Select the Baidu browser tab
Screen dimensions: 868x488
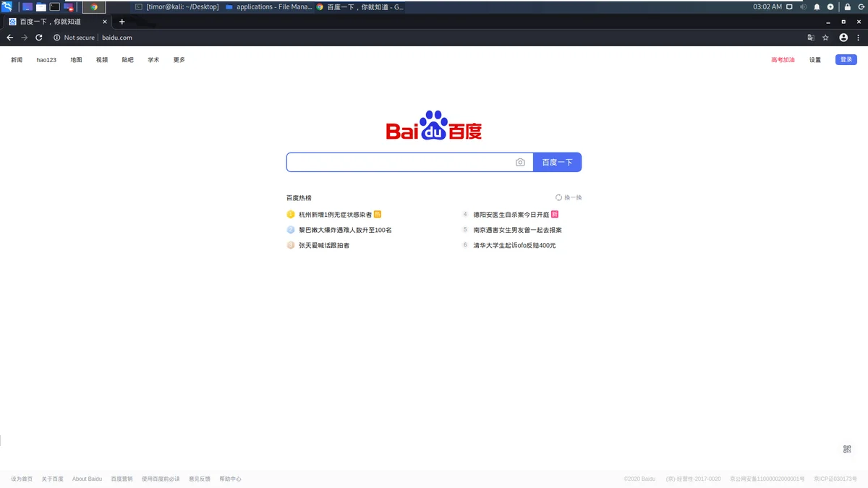(56, 22)
